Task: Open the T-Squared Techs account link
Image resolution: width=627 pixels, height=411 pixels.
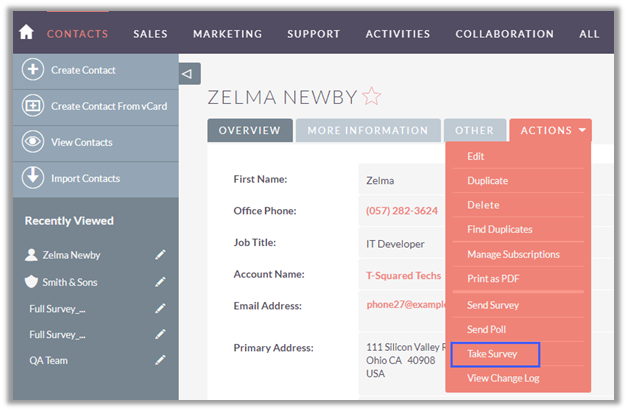Action: pyautogui.click(x=403, y=275)
